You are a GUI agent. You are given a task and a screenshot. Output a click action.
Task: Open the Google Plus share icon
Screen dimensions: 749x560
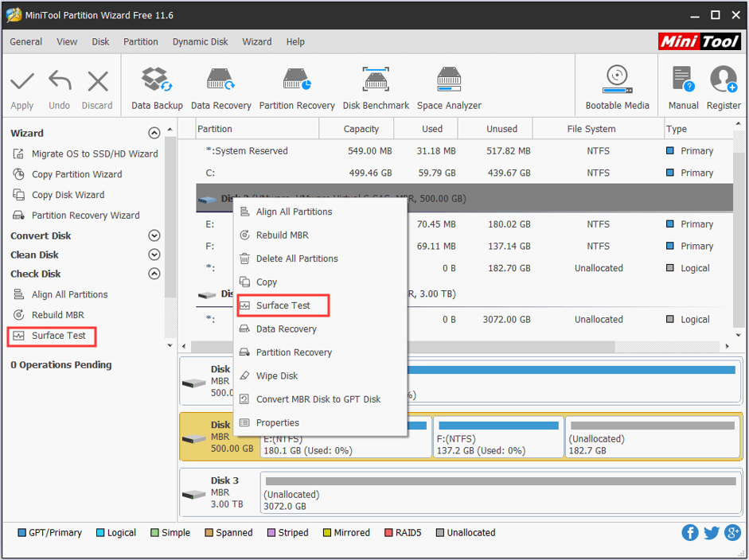pyautogui.click(x=732, y=532)
